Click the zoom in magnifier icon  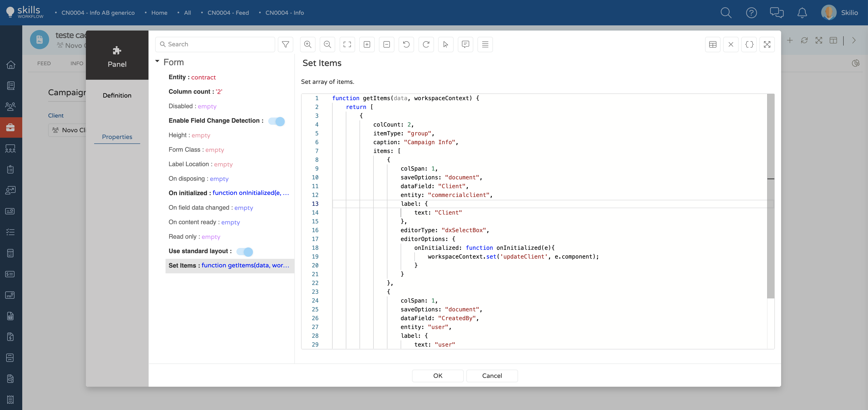click(308, 44)
